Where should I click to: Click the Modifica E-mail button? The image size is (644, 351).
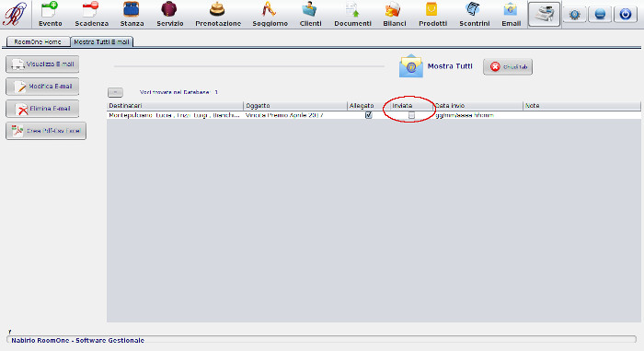42,87
